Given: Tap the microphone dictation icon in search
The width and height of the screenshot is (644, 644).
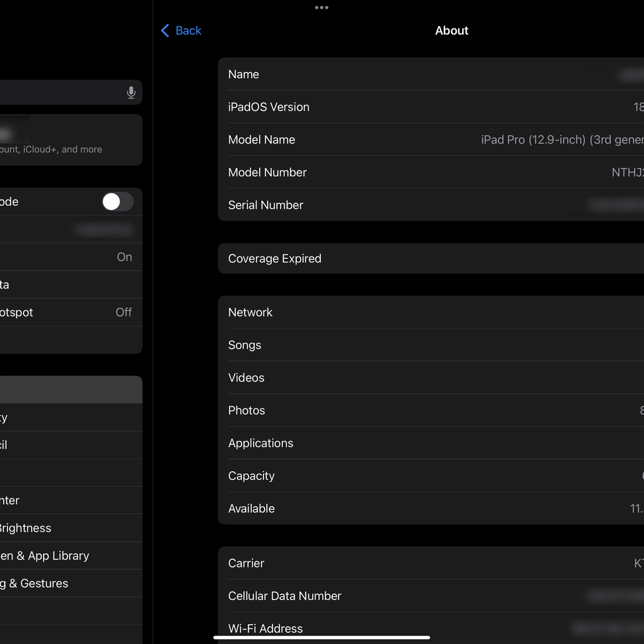Looking at the screenshot, I should point(131,92).
